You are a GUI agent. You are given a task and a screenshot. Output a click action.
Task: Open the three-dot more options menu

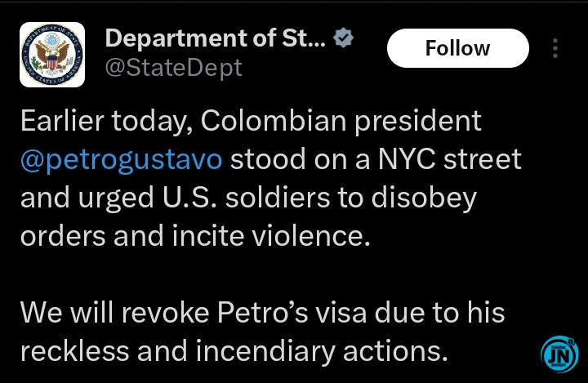pyautogui.click(x=555, y=48)
